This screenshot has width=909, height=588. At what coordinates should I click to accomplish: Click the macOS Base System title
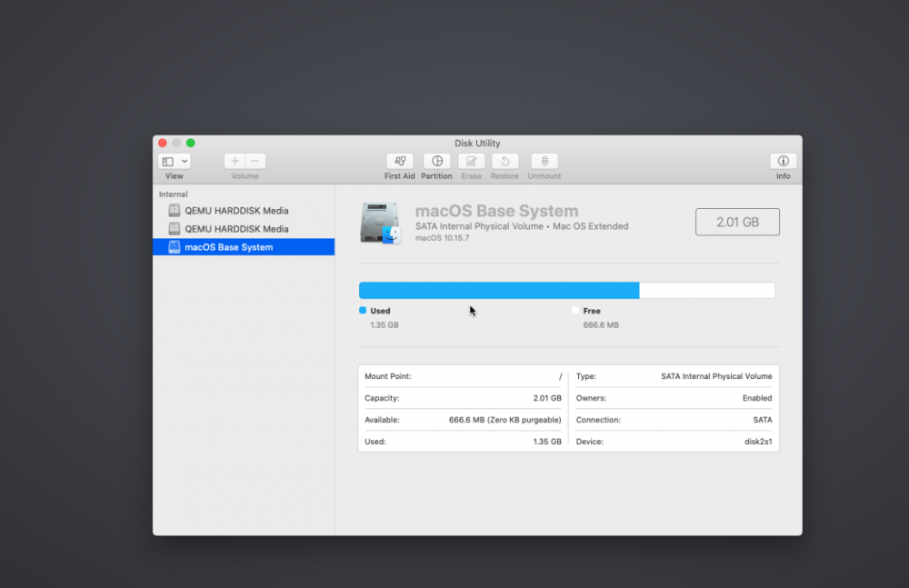coord(497,211)
